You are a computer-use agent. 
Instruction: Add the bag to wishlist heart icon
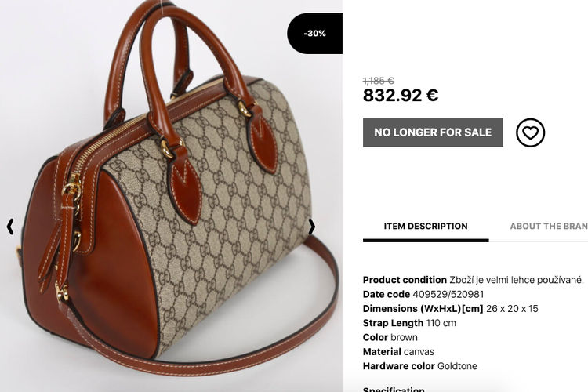tap(530, 132)
